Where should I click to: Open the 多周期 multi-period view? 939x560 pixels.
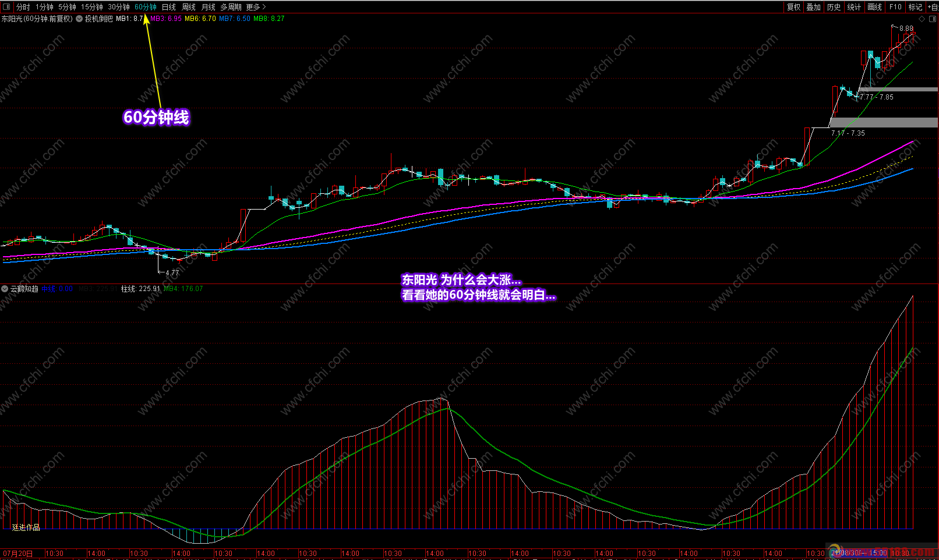coord(231,7)
